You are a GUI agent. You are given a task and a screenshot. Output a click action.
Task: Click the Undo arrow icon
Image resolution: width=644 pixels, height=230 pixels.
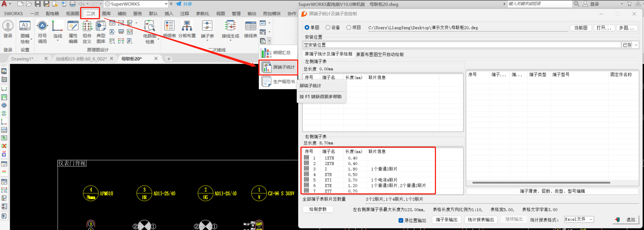(x=82, y=4)
